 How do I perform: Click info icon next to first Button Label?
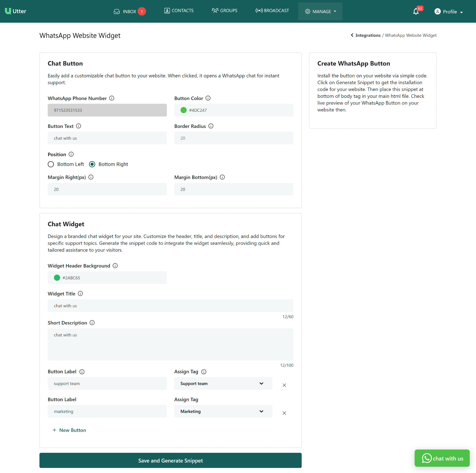coord(82,371)
